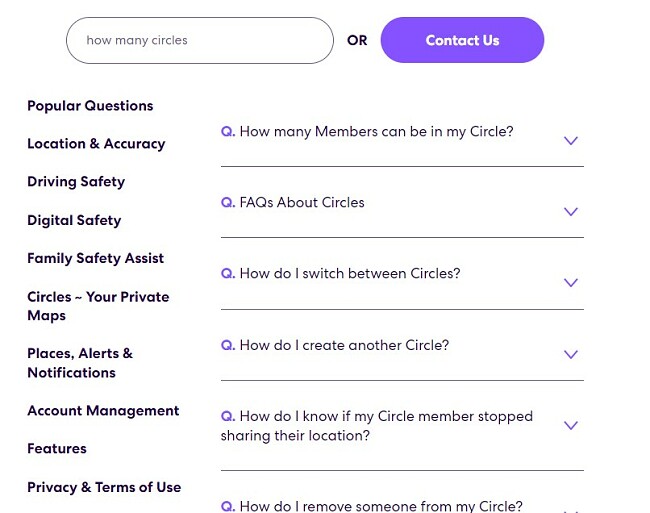Go to Circles ~ Your Private Maps
The image size is (650, 513).
coord(98,306)
